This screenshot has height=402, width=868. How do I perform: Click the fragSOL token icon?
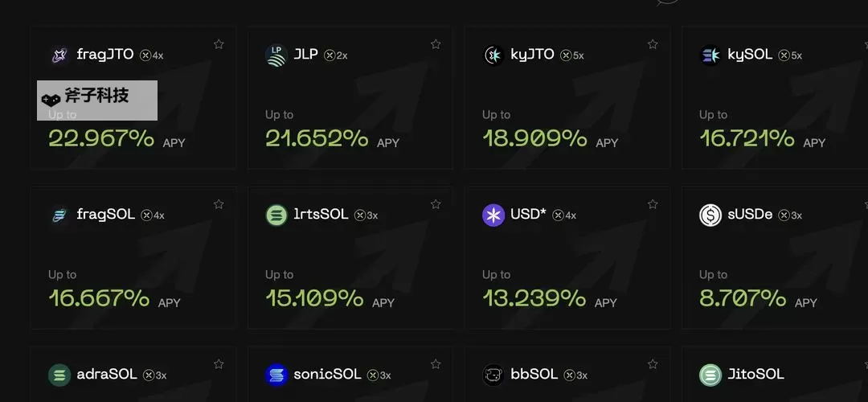pos(59,215)
